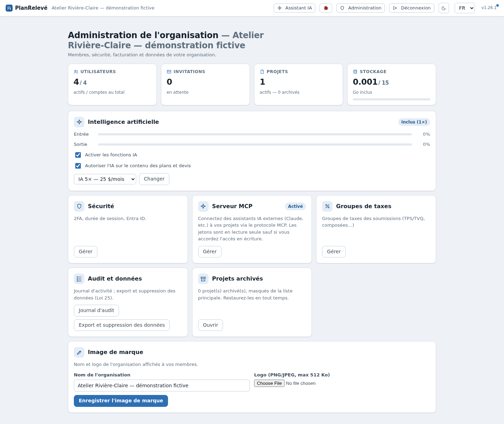Click the Intelligence artificielle sparkle icon
Viewport: 504px width, 424px height.
pos(79,122)
